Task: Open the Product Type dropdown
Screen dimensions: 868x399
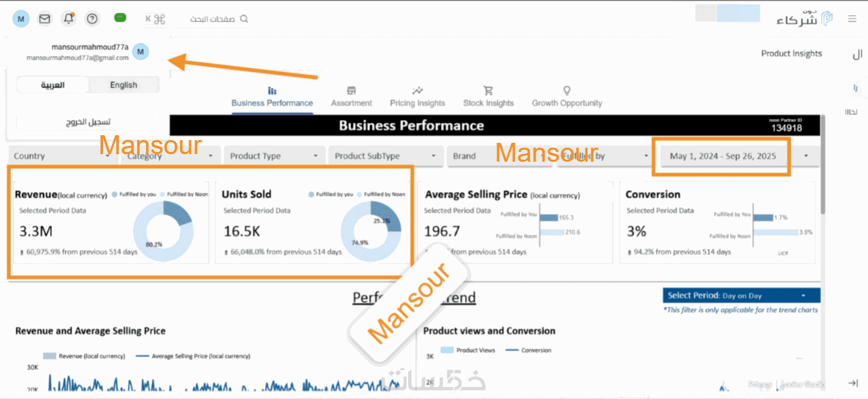Action: (274, 156)
